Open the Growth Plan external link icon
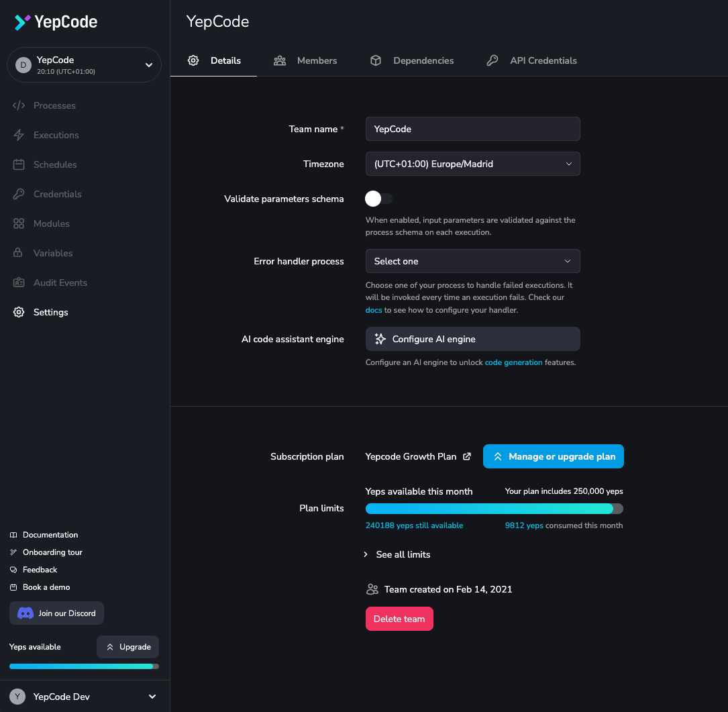This screenshot has width=728, height=712. click(x=466, y=456)
